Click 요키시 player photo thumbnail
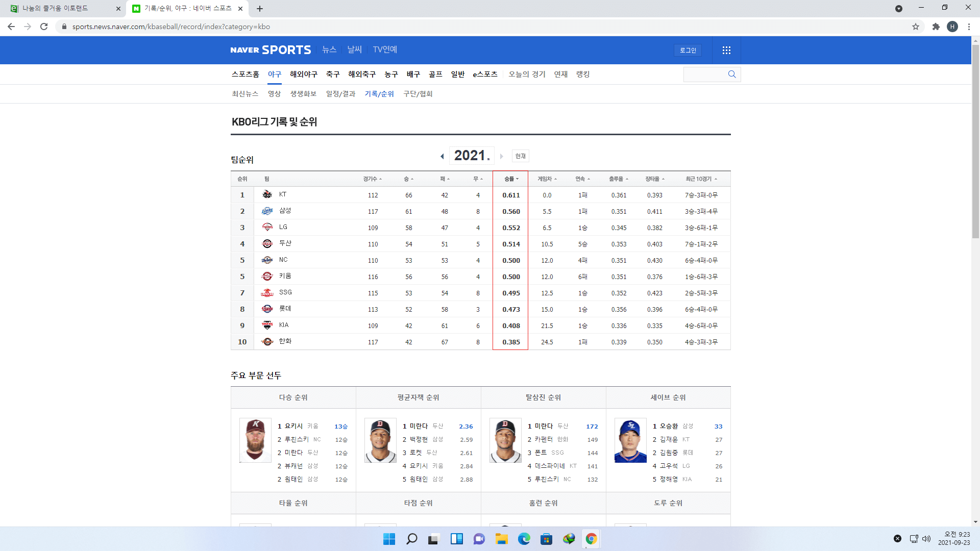Screen dimensions: 980x551 (x=255, y=440)
